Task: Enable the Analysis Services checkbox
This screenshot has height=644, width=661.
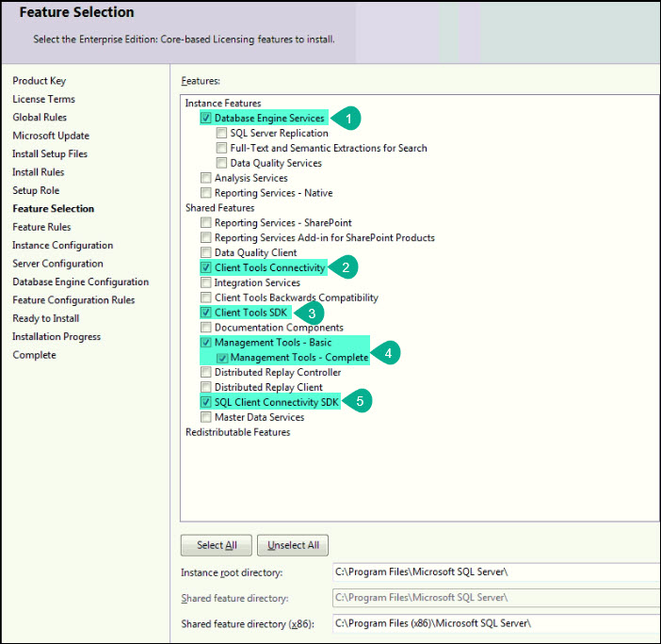Action: point(205,178)
